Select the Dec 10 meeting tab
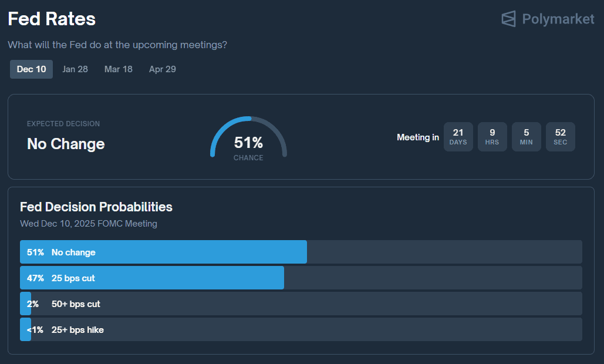The width and height of the screenshot is (604, 364). [x=31, y=69]
